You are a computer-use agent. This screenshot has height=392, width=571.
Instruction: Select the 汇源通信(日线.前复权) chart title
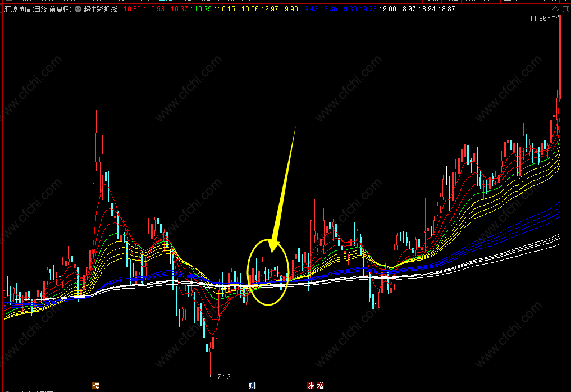coord(38,9)
